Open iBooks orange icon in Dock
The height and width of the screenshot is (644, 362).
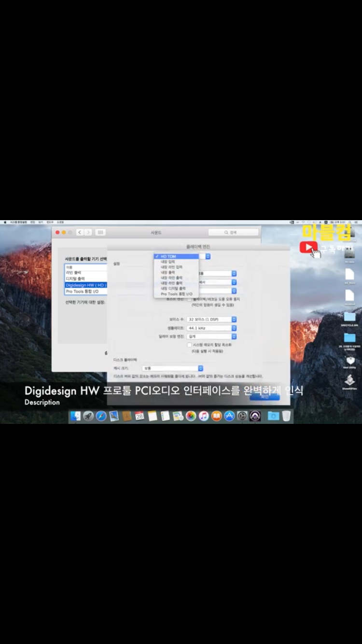point(217,416)
